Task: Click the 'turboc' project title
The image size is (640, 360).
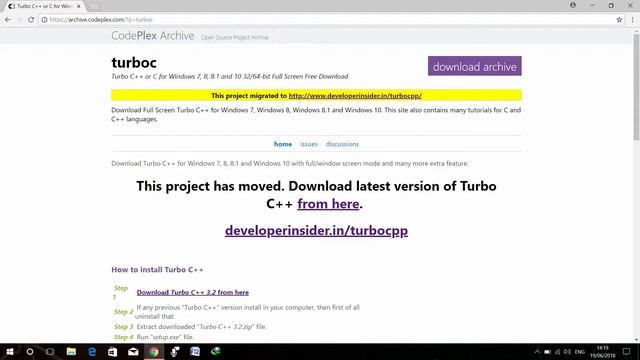Action: (134, 62)
